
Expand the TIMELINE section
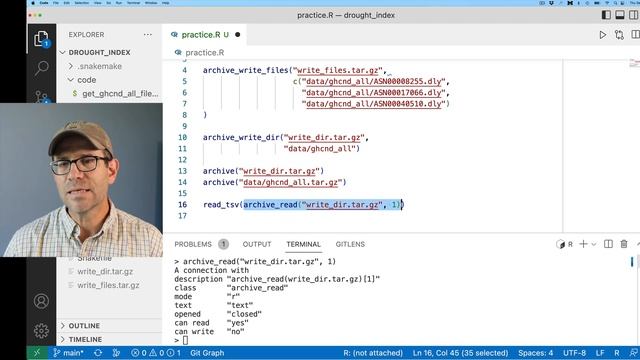point(85,340)
